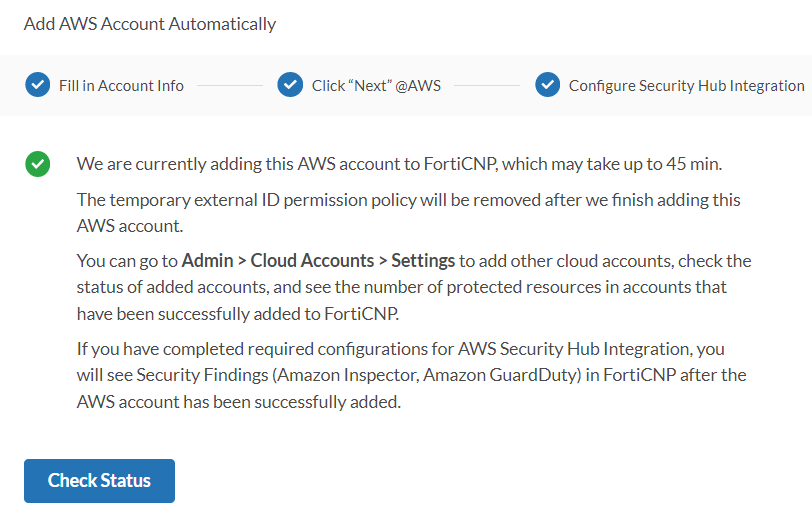Click the line connecting steps one and two

(230, 86)
